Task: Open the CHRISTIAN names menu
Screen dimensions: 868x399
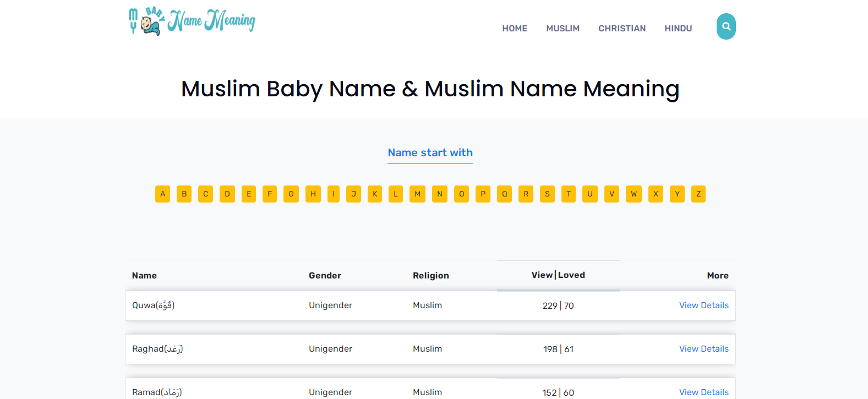Action: tap(622, 29)
